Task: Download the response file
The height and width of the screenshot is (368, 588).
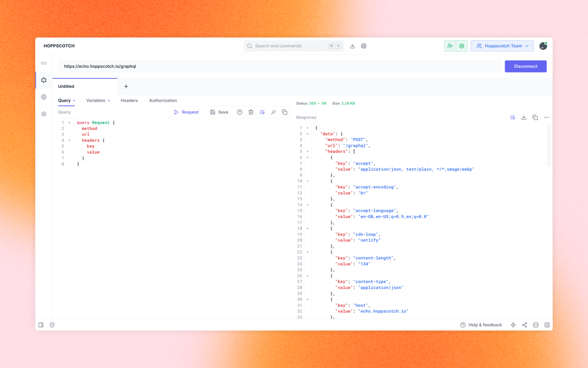Action: (x=524, y=117)
